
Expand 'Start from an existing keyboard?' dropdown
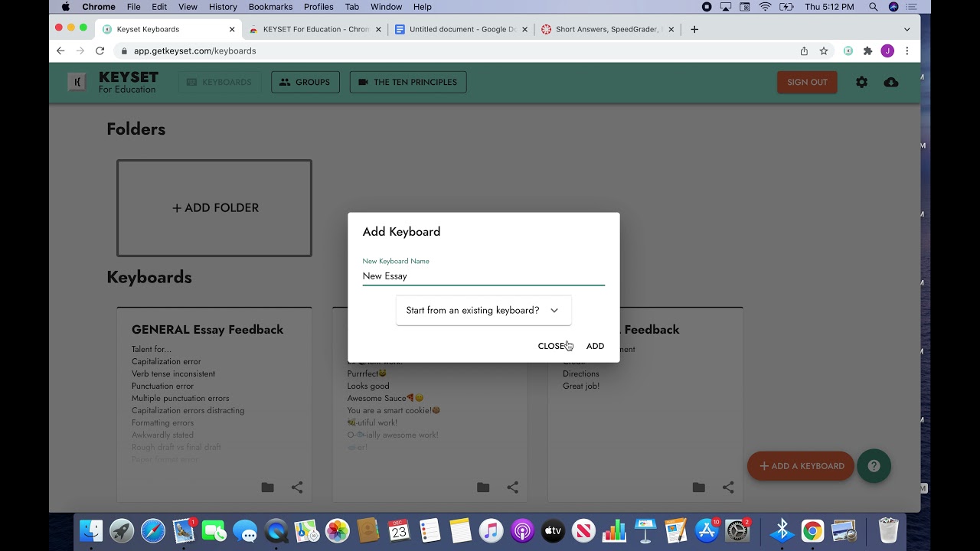(x=483, y=310)
